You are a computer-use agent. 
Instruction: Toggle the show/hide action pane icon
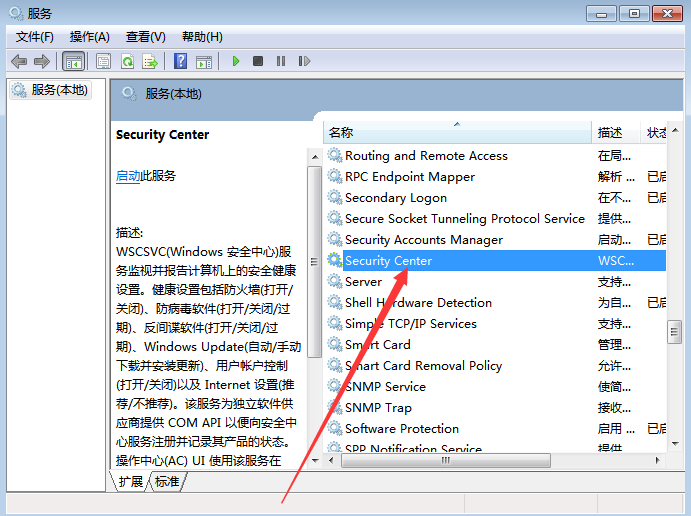[204, 62]
